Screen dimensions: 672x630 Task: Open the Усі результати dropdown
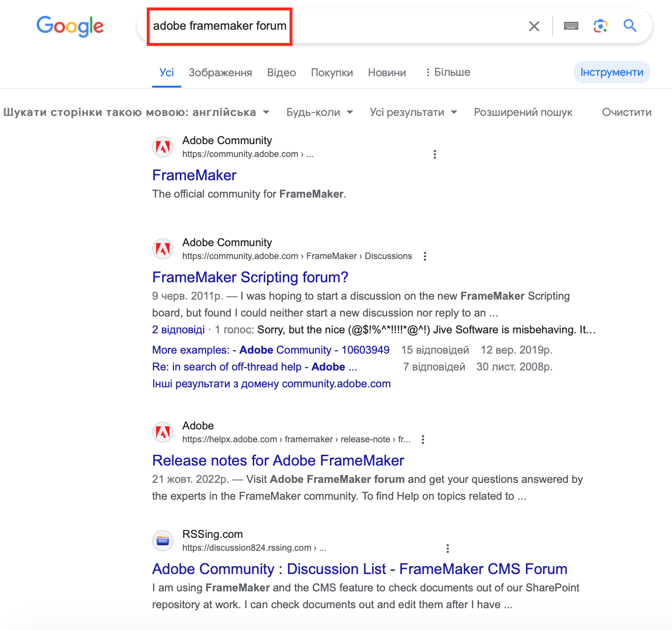click(413, 112)
